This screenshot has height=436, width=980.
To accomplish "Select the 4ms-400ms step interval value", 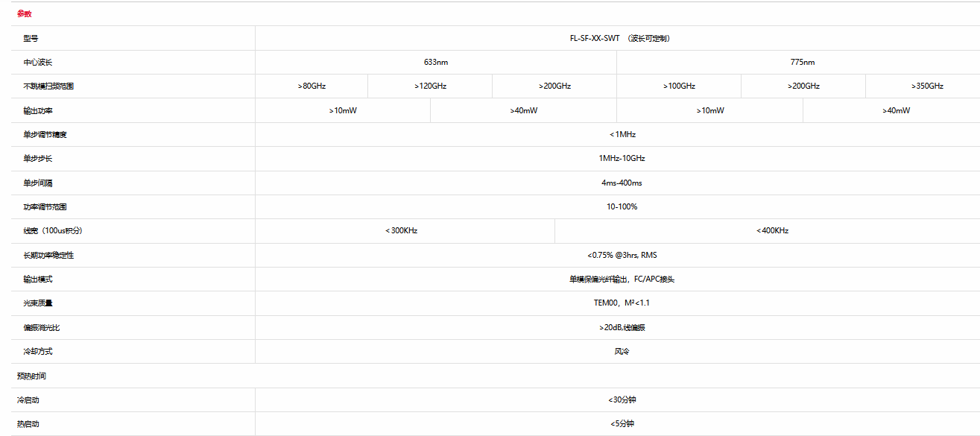I will (x=622, y=183).
